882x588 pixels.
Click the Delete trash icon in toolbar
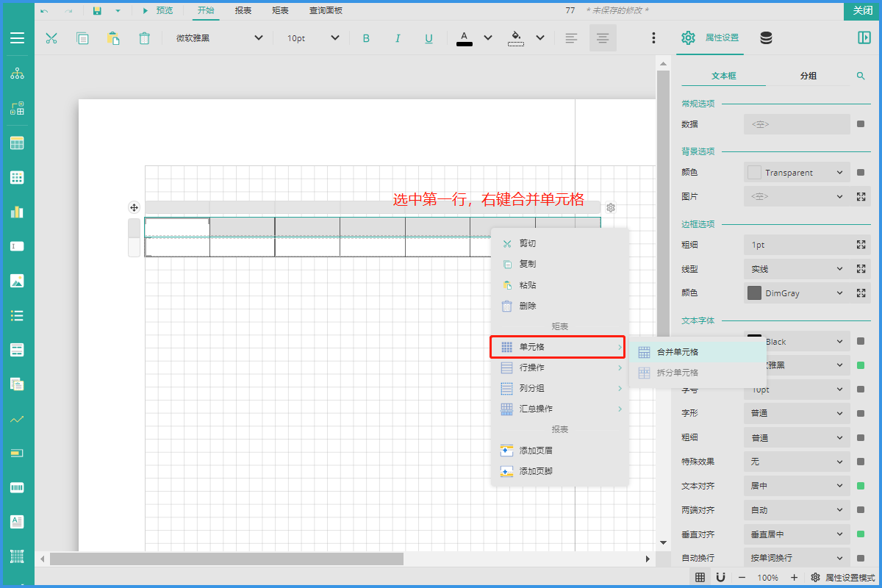click(x=145, y=38)
